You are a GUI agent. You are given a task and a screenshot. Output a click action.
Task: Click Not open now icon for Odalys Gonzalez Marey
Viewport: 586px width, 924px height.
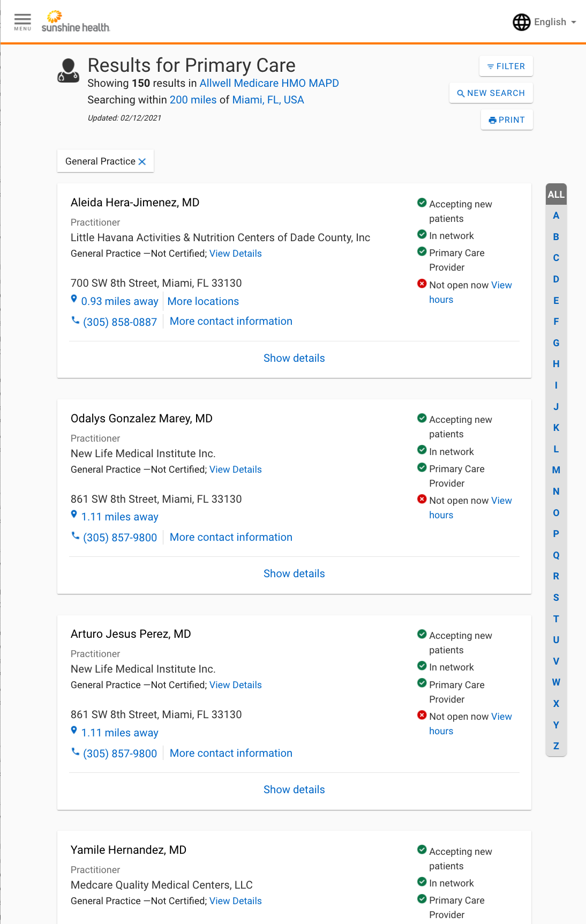[x=422, y=499]
